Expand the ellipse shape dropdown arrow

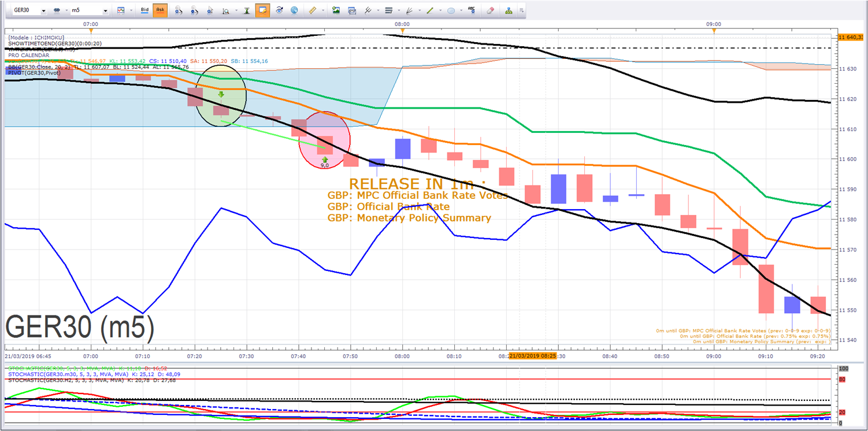461,10
